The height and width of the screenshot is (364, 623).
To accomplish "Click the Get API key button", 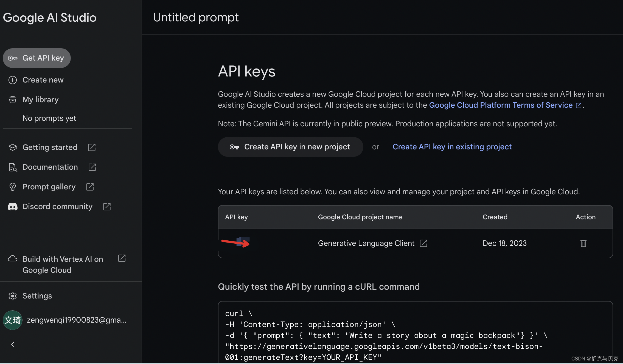I will (37, 58).
